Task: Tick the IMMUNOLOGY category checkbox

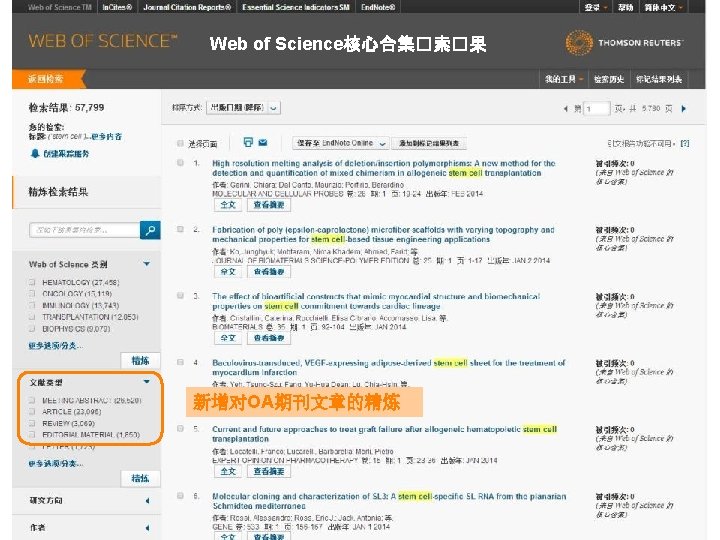Action: coord(32,305)
